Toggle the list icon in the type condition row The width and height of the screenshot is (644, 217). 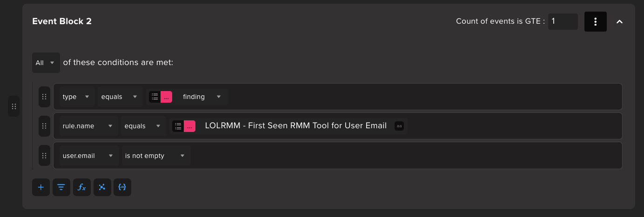(155, 97)
